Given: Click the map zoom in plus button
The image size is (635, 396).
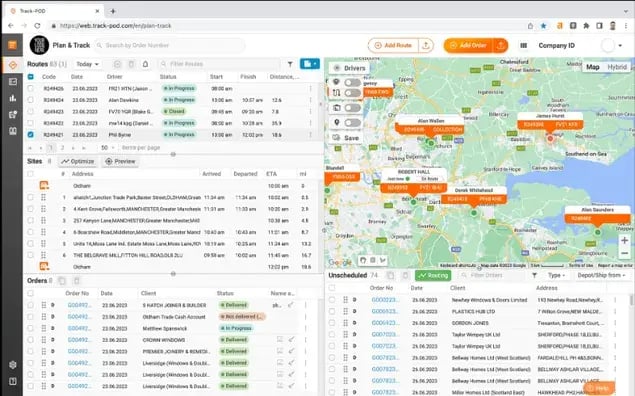Looking at the screenshot, I should [x=624, y=240].
